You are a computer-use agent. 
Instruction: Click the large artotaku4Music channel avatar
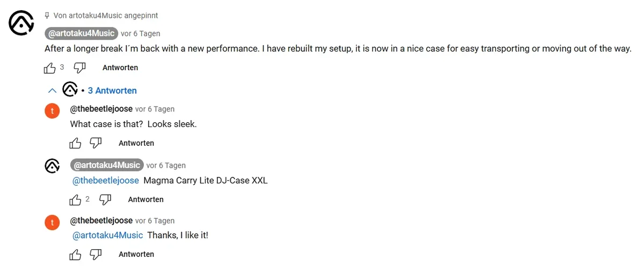pos(21,23)
